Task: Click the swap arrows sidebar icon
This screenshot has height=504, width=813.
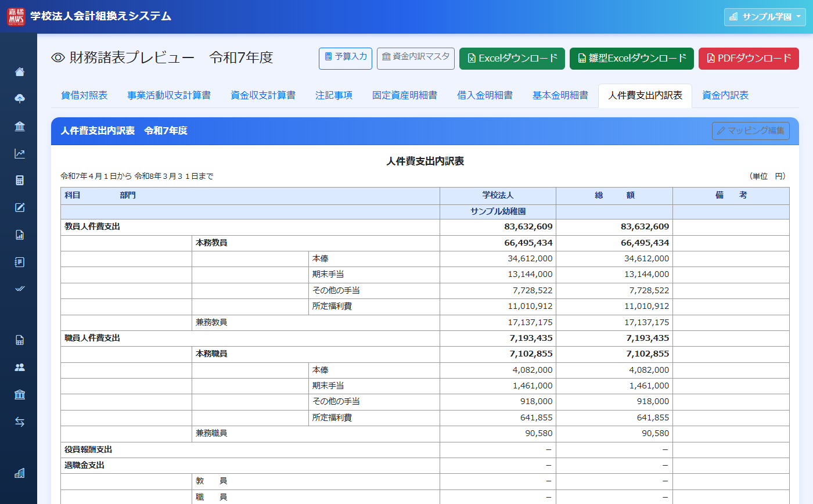Action: click(20, 422)
